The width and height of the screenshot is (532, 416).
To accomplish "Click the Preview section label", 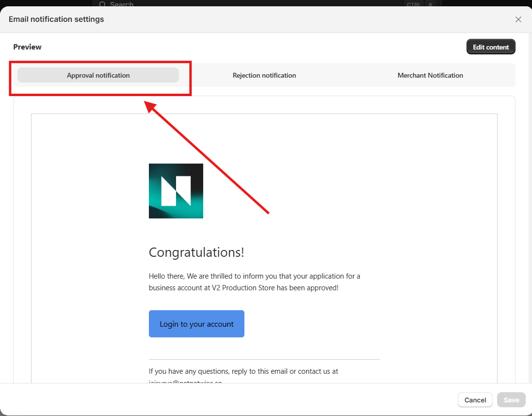I will (27, 47).
